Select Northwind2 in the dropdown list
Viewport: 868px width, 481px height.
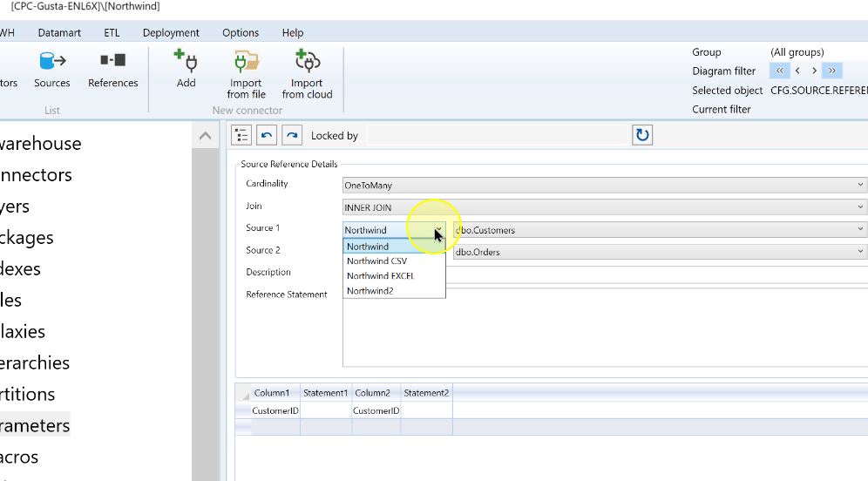click(394, 290)
